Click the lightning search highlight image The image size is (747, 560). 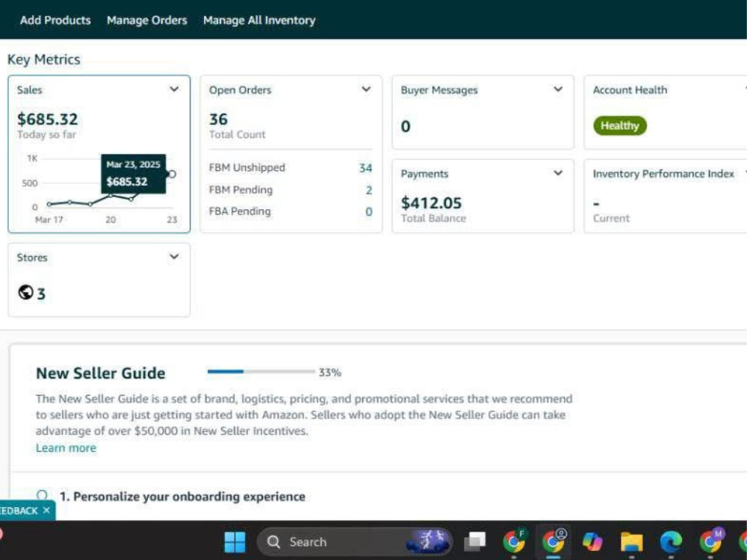coord(428,542)
